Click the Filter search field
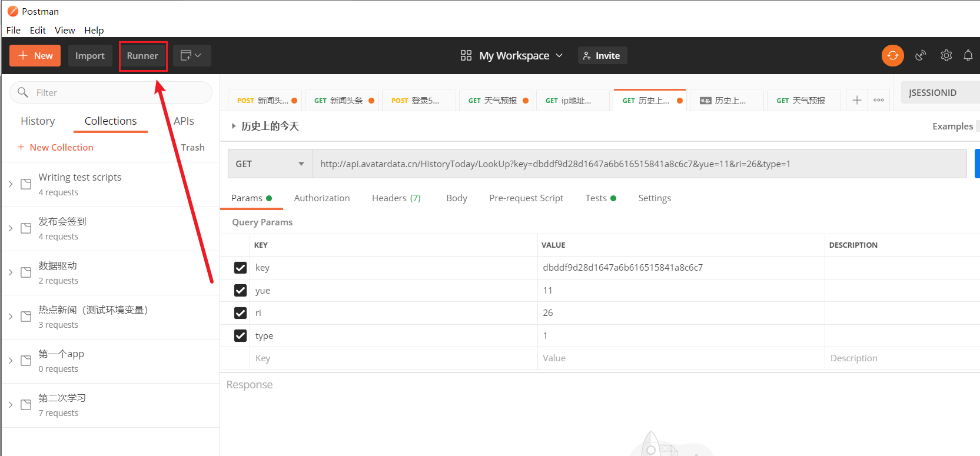 click(x=111, y=92)
